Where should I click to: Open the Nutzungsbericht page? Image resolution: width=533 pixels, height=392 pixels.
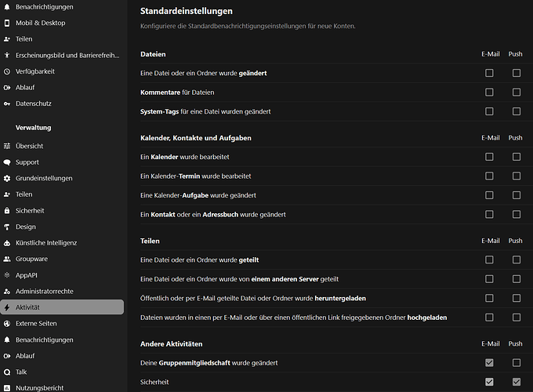point(39,387)
